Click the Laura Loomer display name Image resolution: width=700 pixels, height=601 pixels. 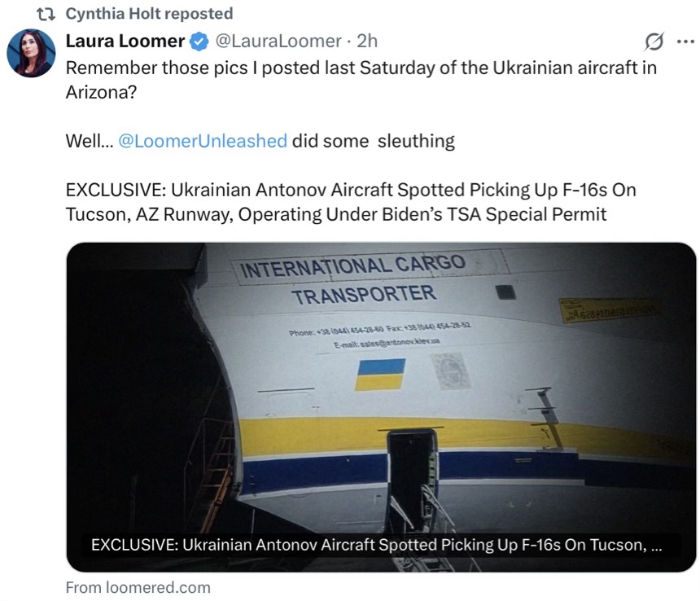(x=125, y=41)
